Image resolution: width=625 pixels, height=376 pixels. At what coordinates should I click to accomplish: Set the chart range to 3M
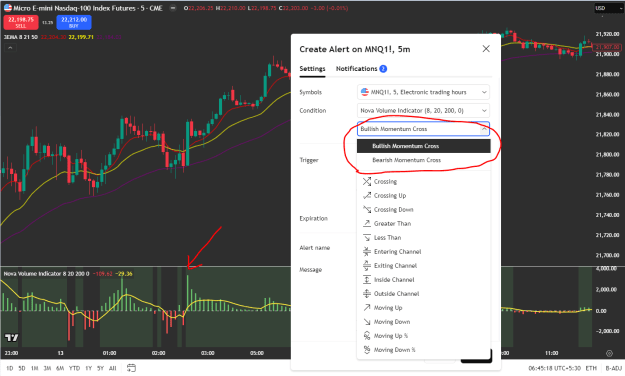tap(47, 368)
